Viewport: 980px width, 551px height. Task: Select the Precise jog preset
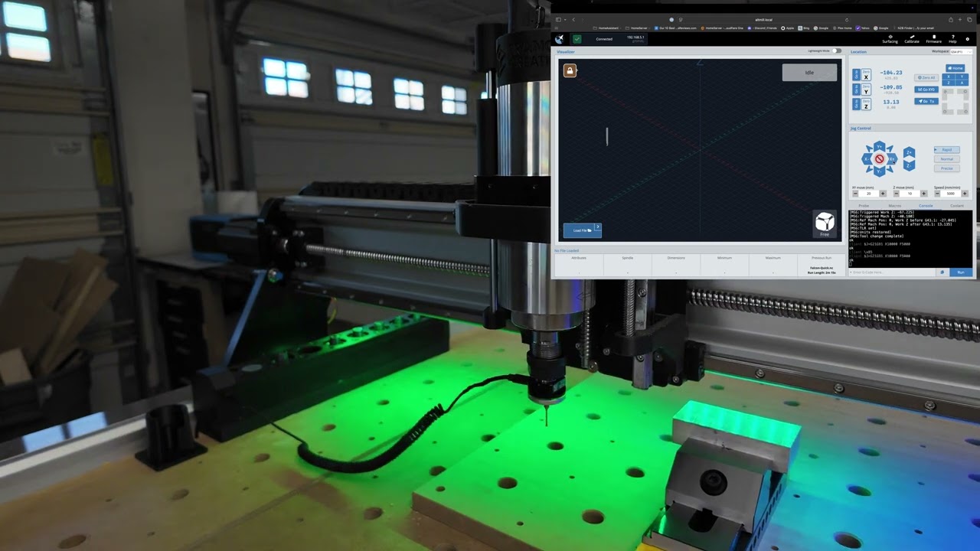pyautogui.click(x=947, y=168)
